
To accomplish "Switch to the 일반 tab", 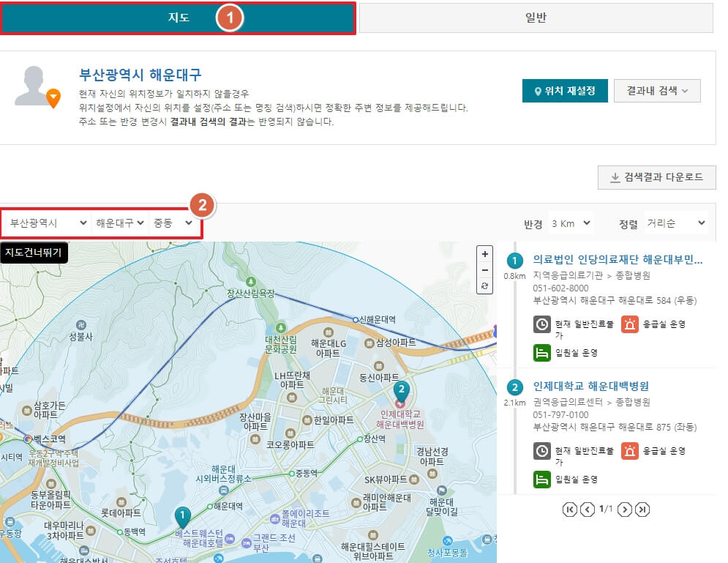I will tap(536, 18).
